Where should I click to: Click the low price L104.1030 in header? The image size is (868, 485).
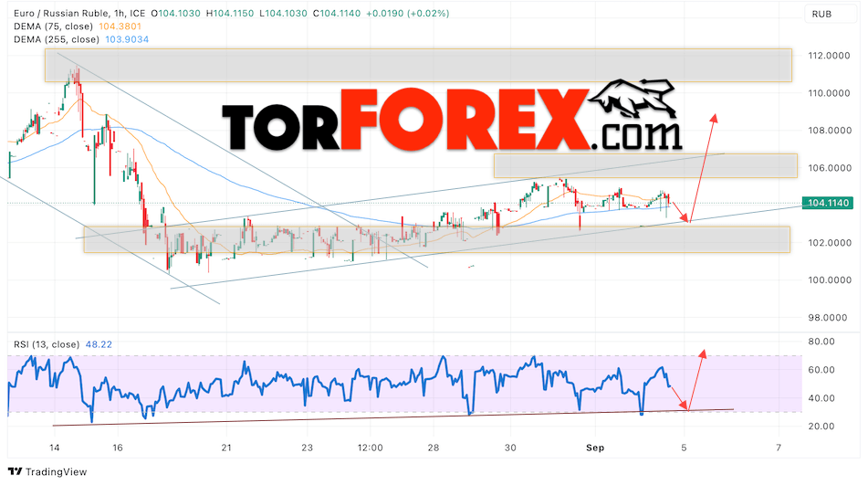pyautogui.click(x=283, y=14)
